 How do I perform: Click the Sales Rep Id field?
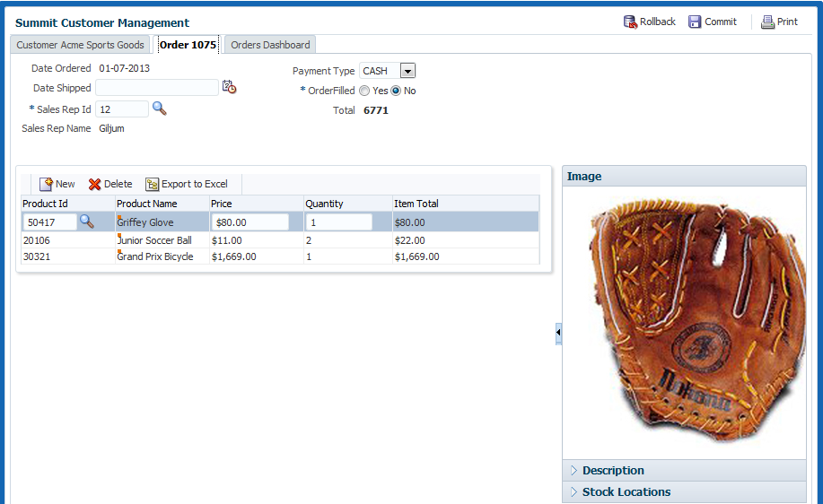122,109
